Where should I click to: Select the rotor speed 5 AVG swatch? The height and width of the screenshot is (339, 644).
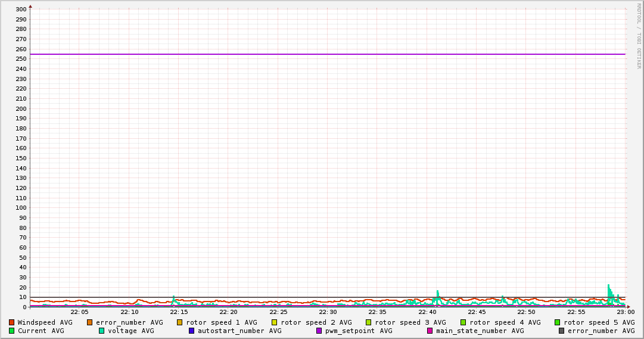click(x=557, y=322)
